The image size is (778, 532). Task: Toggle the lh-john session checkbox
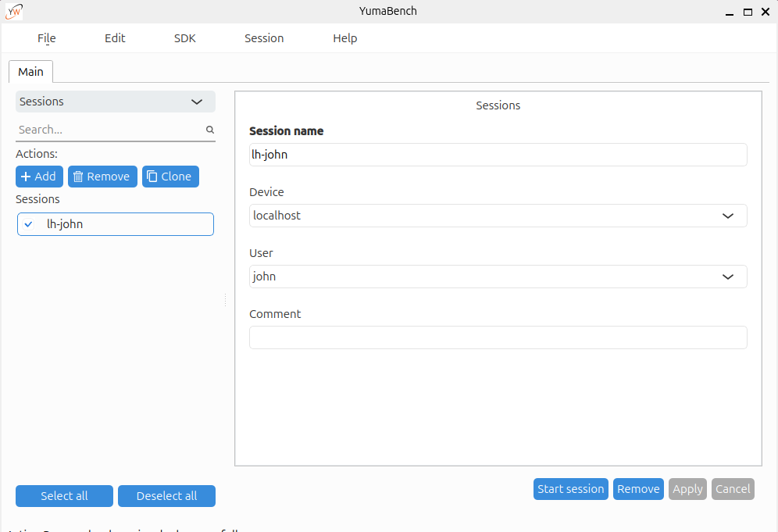tap(28, 224)
